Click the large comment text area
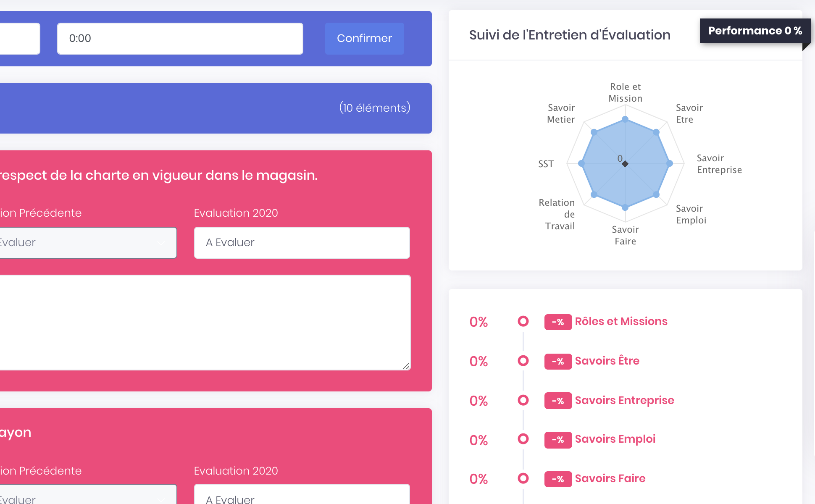This screenshot has width=815, height=504. (x=204, y=322)
